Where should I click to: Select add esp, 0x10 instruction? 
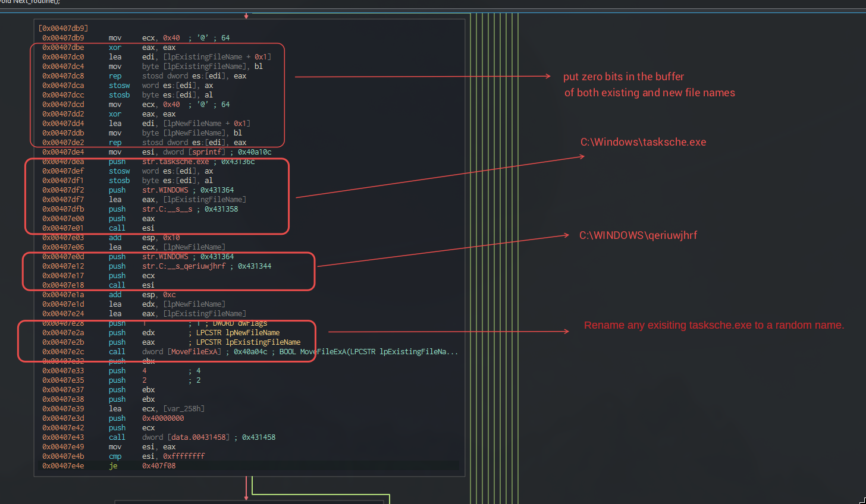point(111,237)
